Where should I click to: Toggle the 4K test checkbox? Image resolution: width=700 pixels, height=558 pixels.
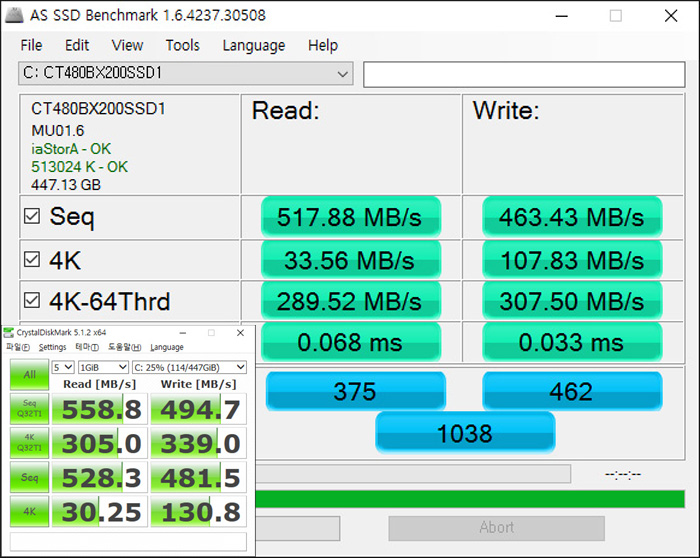click(x=32, y=259)
